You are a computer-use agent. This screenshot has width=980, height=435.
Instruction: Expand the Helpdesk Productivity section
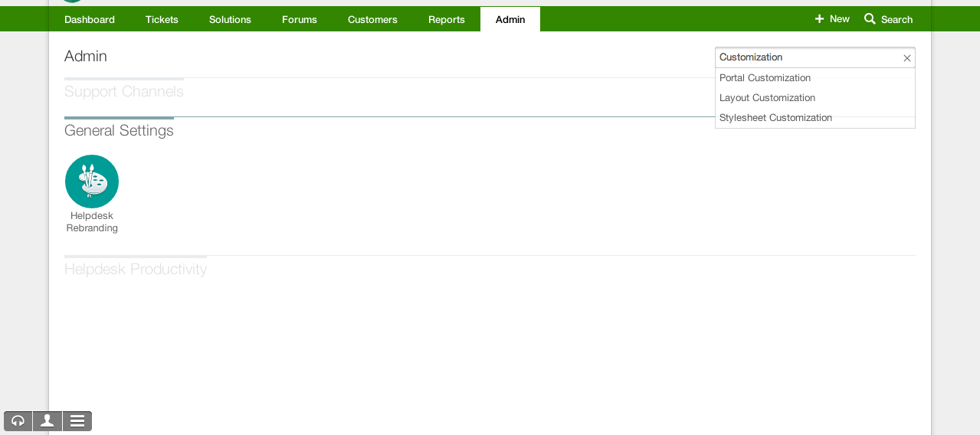click(x=136, y=270)
